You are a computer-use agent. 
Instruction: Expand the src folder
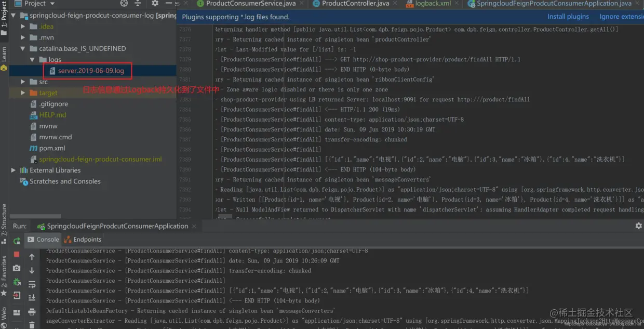click(23, 82)
